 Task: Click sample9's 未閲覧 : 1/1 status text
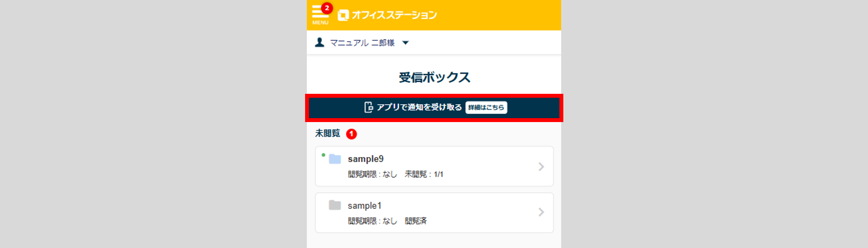[424, 174]
